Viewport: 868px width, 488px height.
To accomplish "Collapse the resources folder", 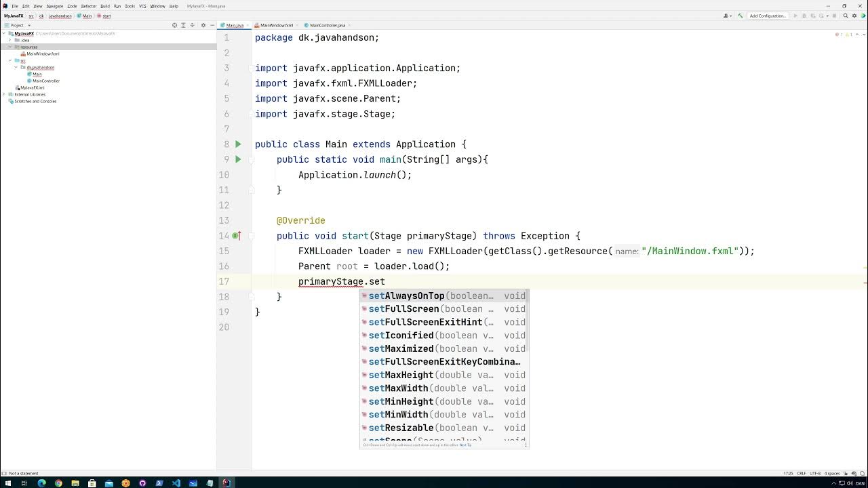I will (x=9, y=47).
